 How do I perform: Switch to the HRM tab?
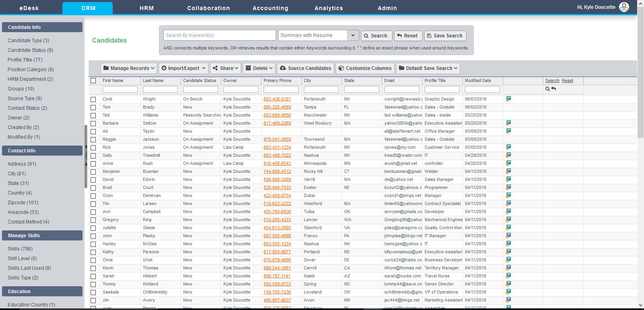(x=147, y=8)
